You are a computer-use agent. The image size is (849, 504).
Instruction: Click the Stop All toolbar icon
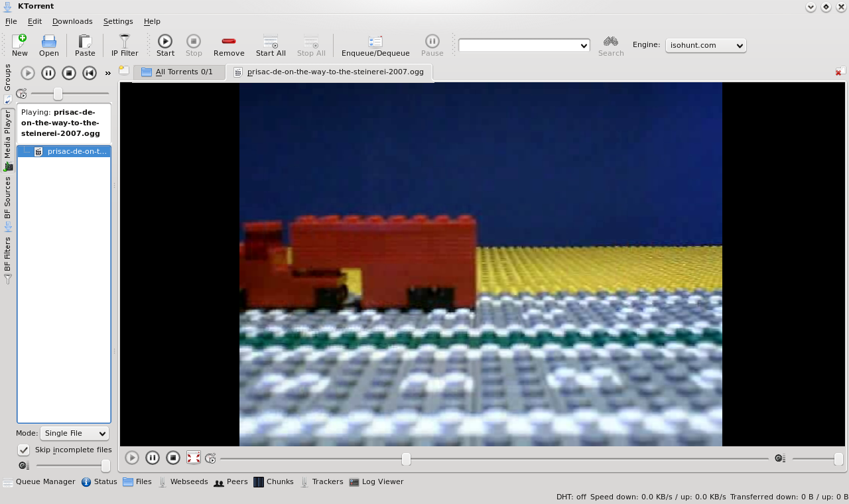(x=311, y=45)
